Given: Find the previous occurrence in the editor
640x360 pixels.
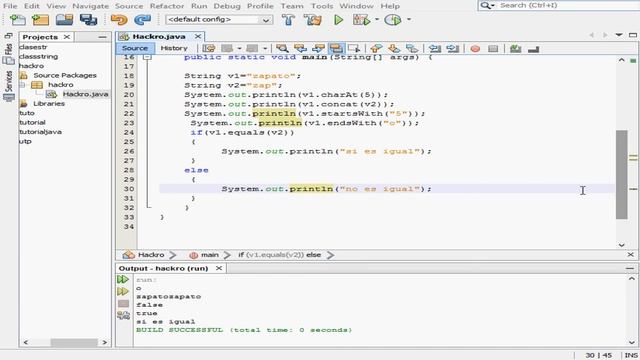Looking at the screenshot, I should pyautogui.click(x=300, y=49).
